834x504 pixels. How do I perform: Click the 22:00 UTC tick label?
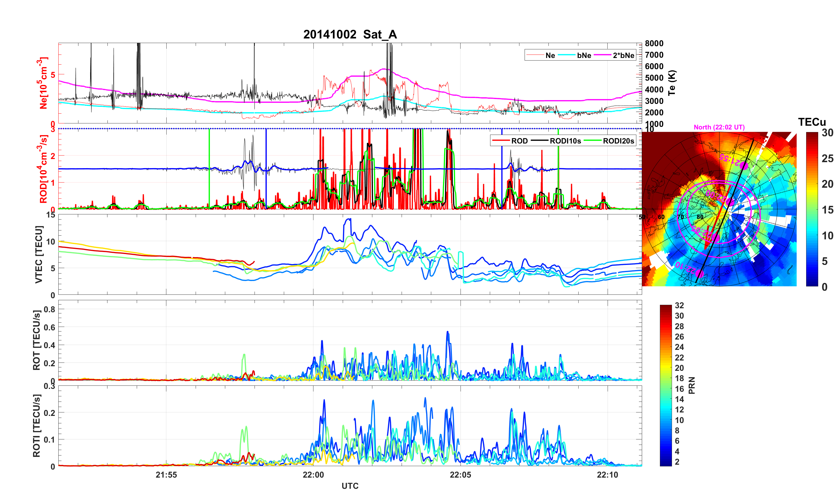pos(313,474)
